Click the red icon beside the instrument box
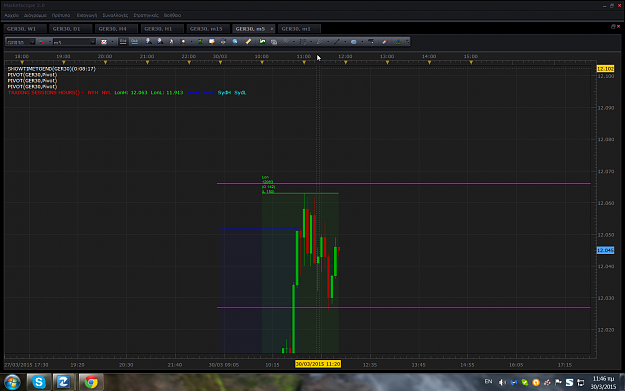Screen dimensions: 625x391 coord(42,42)
